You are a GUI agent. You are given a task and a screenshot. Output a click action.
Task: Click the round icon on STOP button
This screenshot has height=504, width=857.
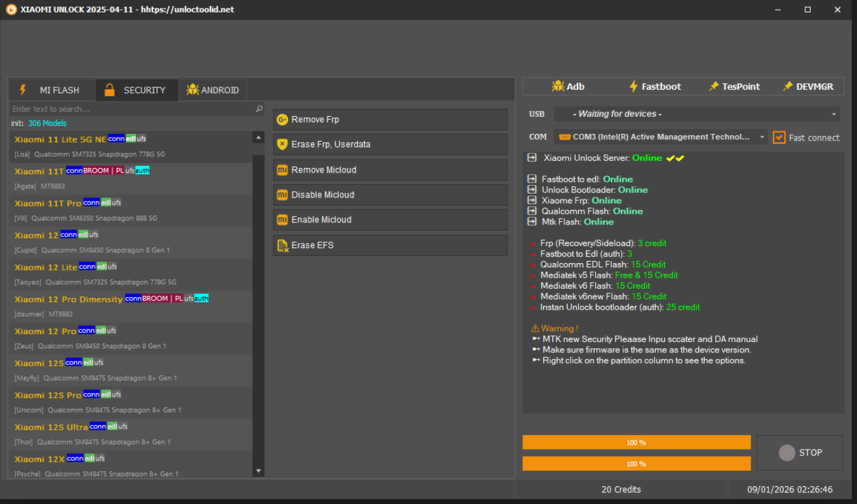(787, 453)
